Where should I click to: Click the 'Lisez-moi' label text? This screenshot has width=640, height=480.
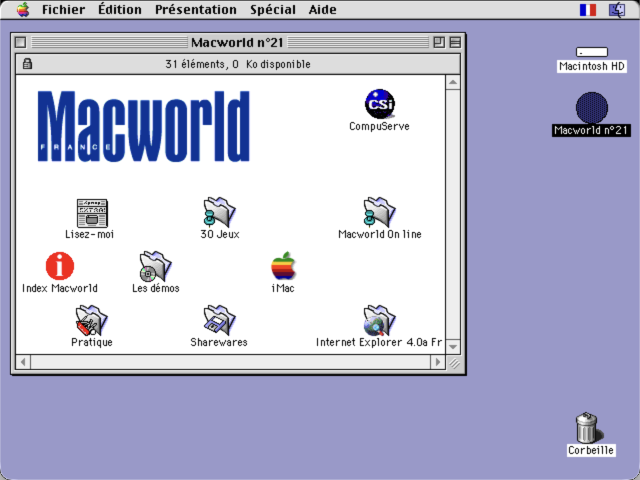click(x=89, y=234)
